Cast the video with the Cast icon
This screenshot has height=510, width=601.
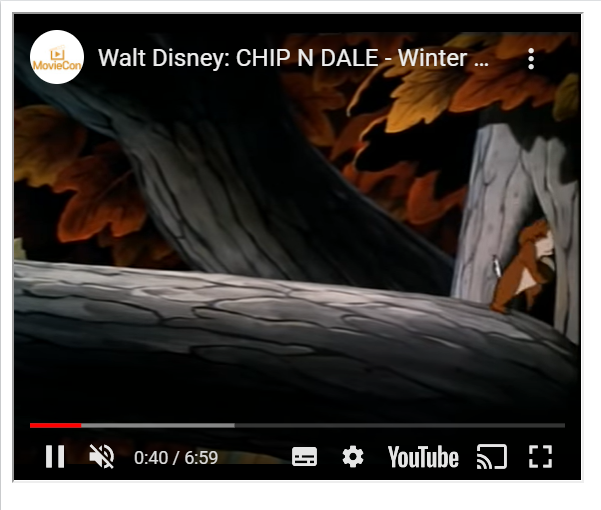(492, 457)
